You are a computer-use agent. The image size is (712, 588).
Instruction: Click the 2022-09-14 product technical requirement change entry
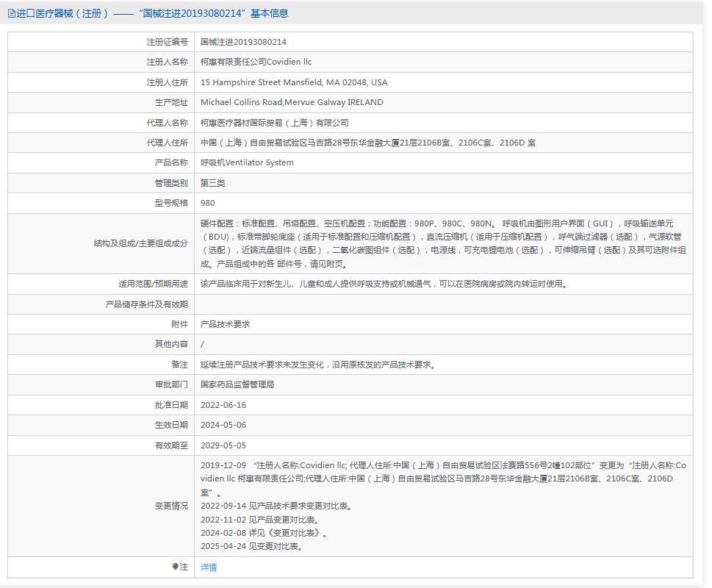276,506
